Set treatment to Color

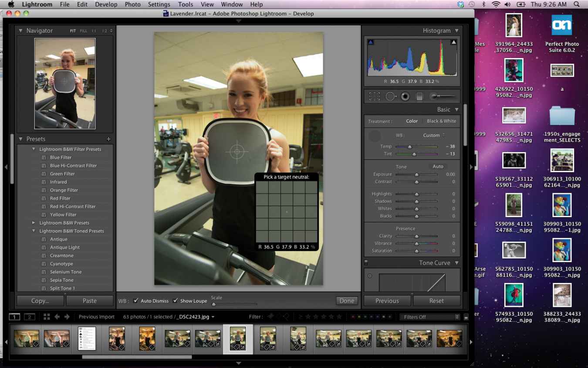tap(412, 121)
